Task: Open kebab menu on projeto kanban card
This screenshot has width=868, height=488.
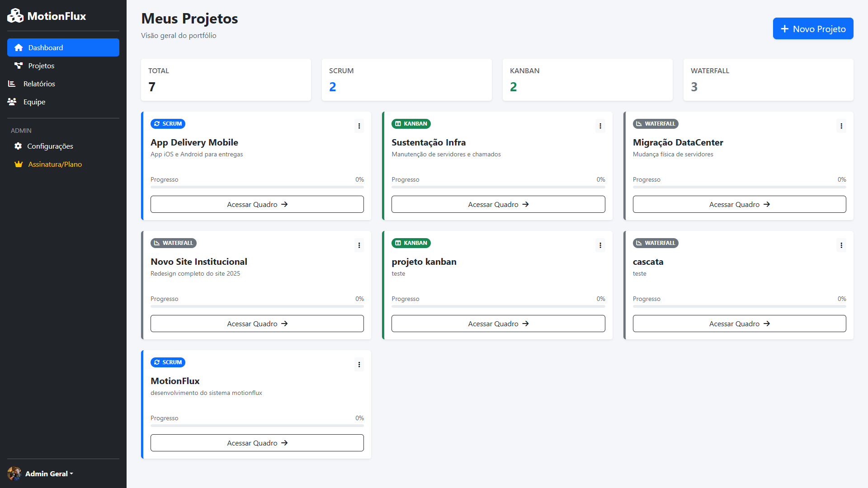Action: click(x=600, y=245)
